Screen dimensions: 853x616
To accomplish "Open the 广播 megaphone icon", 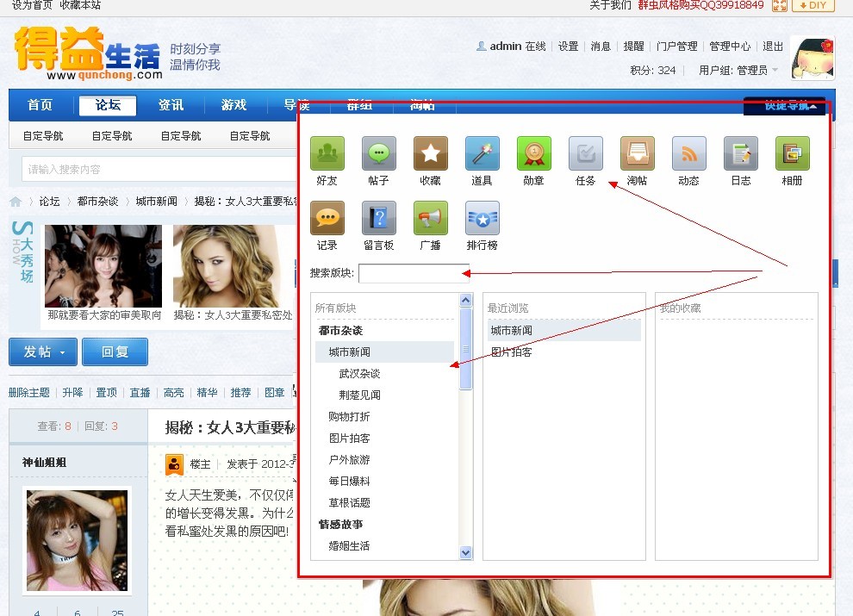I will [430, 218].
